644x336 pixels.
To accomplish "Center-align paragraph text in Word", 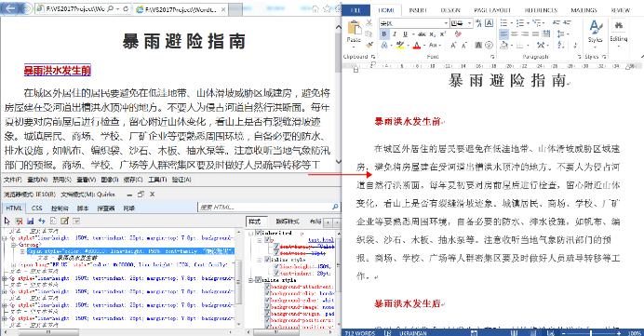I will pos(515,34).
